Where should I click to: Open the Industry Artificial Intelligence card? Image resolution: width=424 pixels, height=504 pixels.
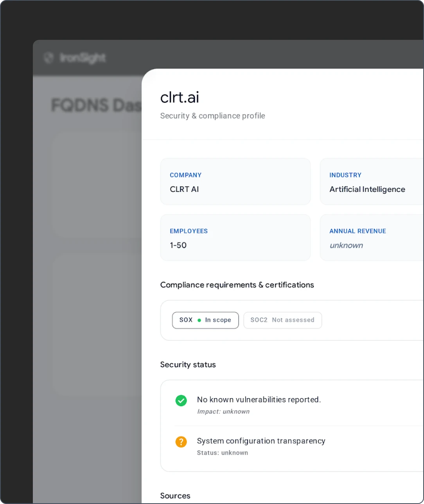pyautogui.click(x=372, y=182)
